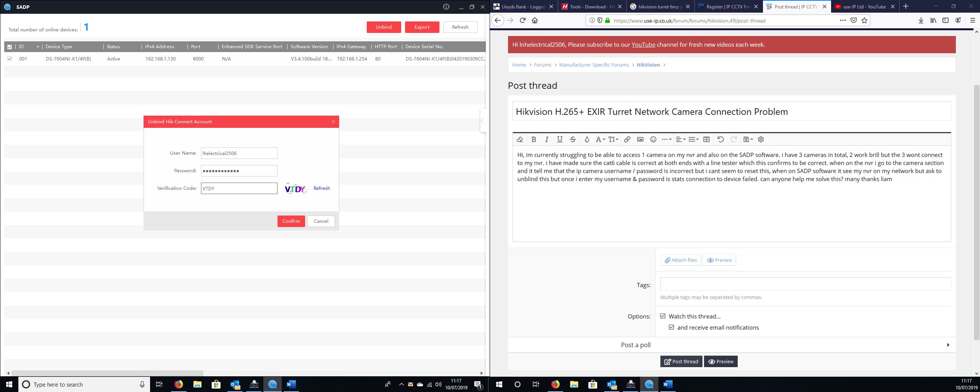Insert an image via the editor toolbar
Viewport: 980px width, 392px height.
click(640, 139)
